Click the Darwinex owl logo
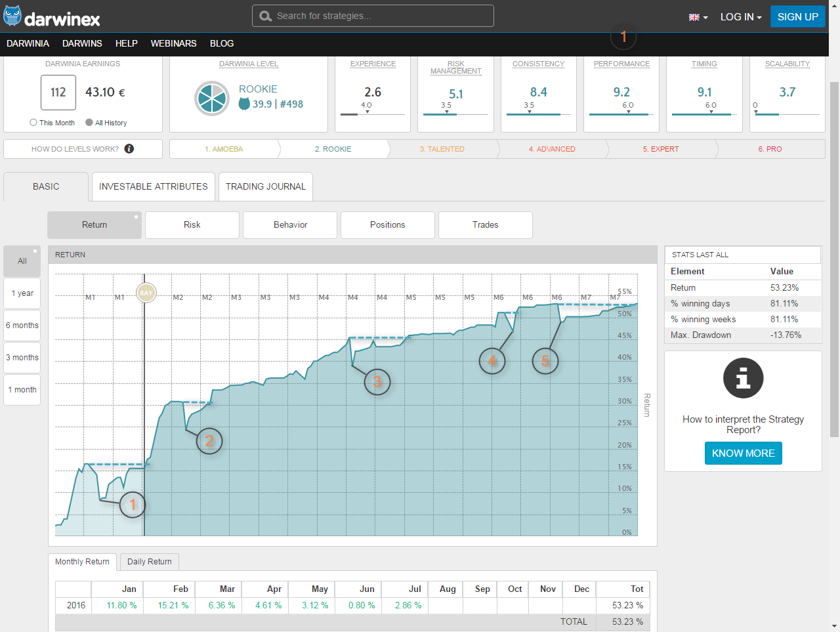Image resolution: width=840 pixels, height=632 pixels. (12, 16)
